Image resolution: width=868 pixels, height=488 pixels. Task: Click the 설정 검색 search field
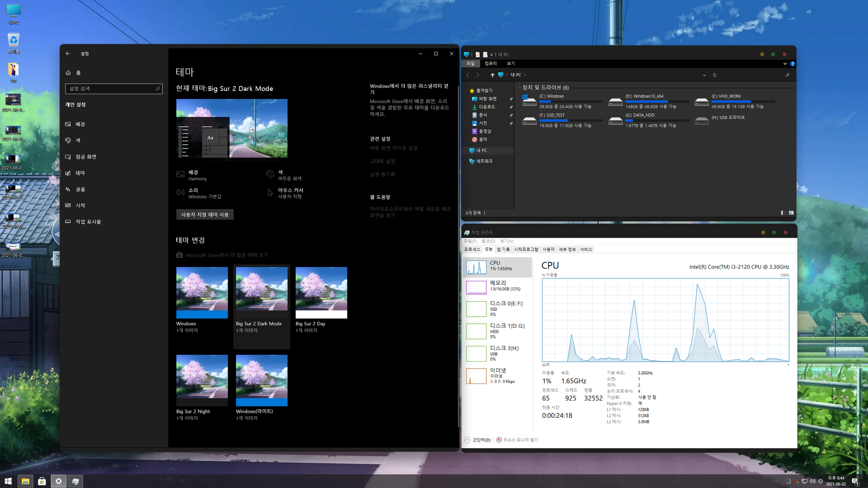point(114,89)
